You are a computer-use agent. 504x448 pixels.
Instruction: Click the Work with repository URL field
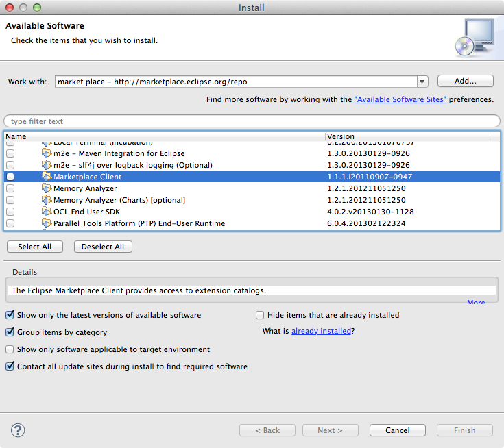(236, 82)
